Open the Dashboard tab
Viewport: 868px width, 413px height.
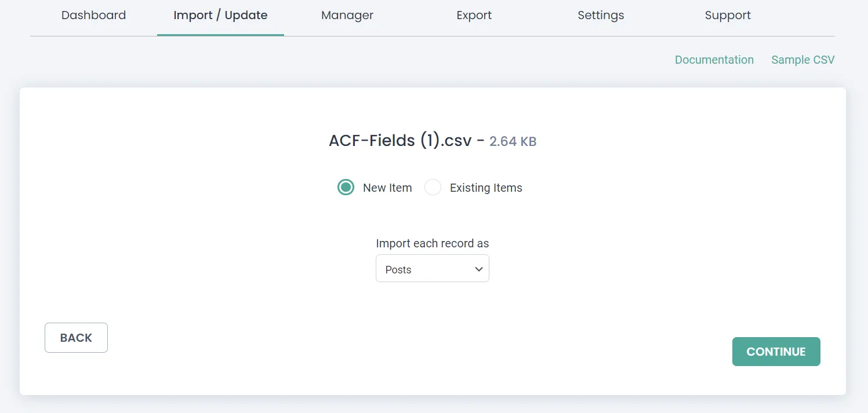[93, 16]
